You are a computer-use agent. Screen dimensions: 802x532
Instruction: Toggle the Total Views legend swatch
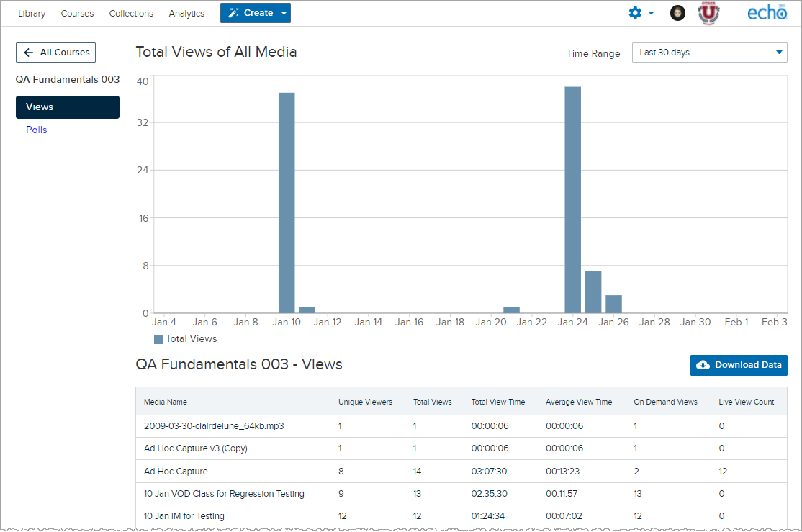tap(158, 339)
